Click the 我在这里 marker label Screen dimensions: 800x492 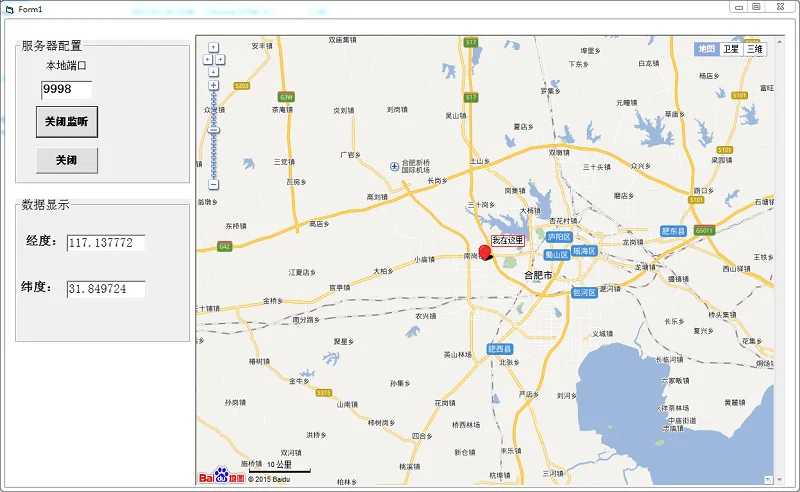pyautogui.click(x=508, y=240)
